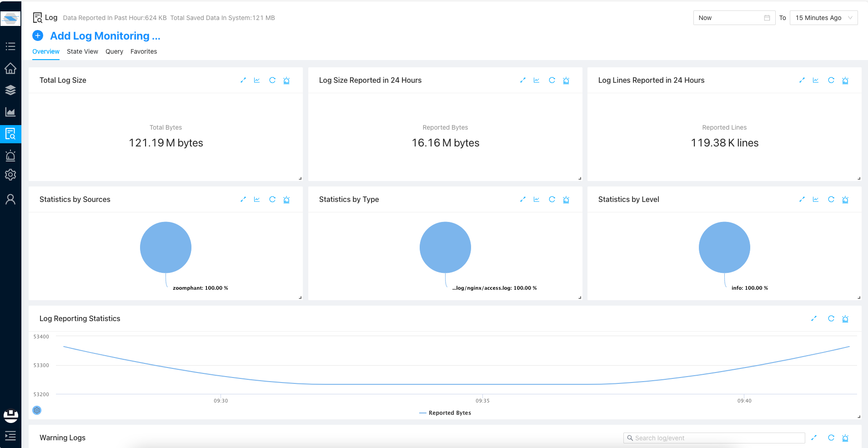Click the Statistics by Sources pie chart
This screenshot has height=448, width=868.
[166, 247]
